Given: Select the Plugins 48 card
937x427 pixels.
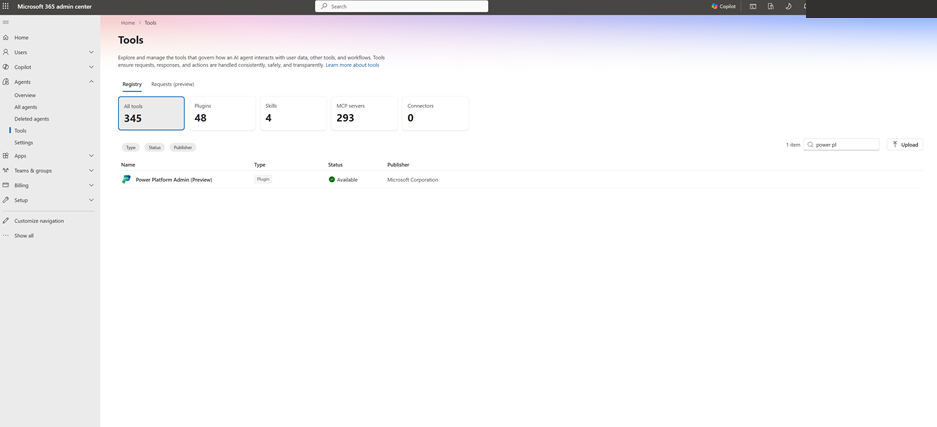Looking at the screenshot, I should (x=222, y=113).
